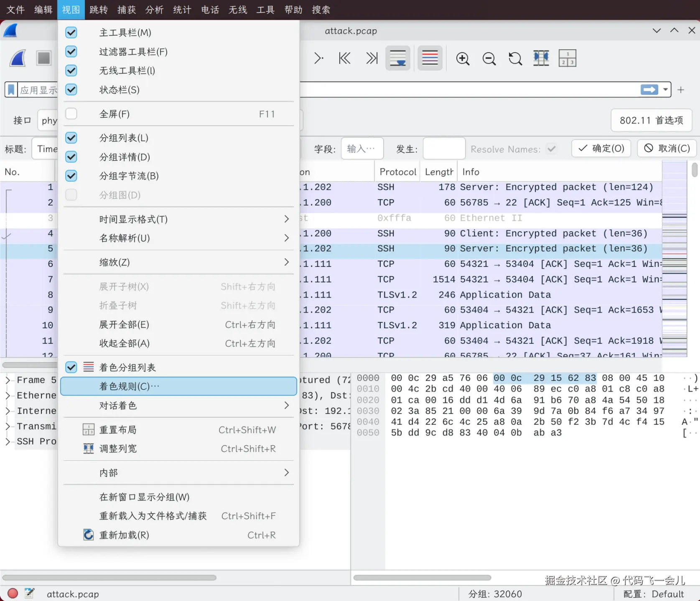Choose 展开全部 menu entry

pyautogui.click(x=178, y=325)
